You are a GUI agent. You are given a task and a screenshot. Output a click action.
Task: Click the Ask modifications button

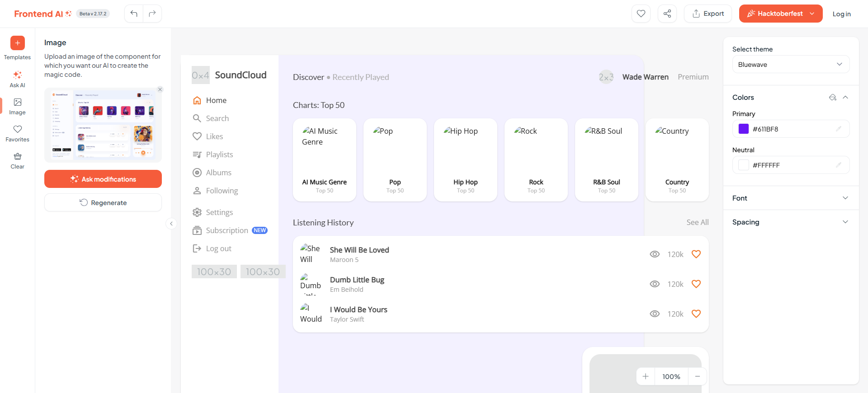pos(103,179)
